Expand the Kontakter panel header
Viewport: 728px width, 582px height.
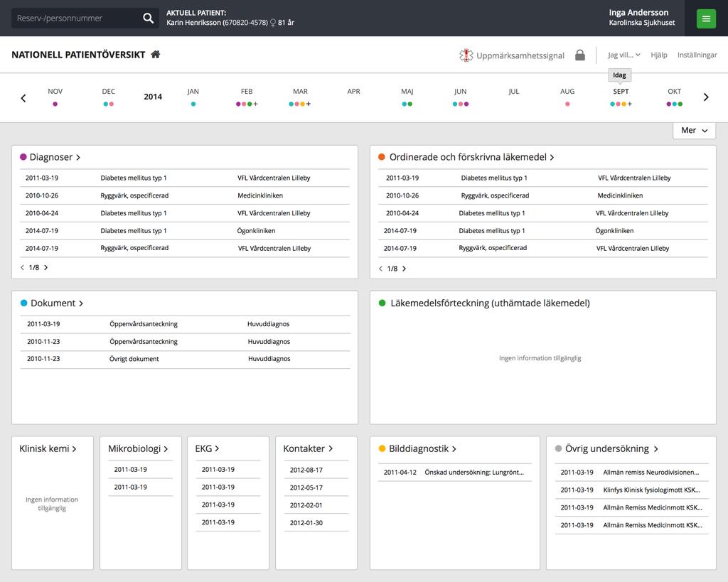[x=309, y=448]
